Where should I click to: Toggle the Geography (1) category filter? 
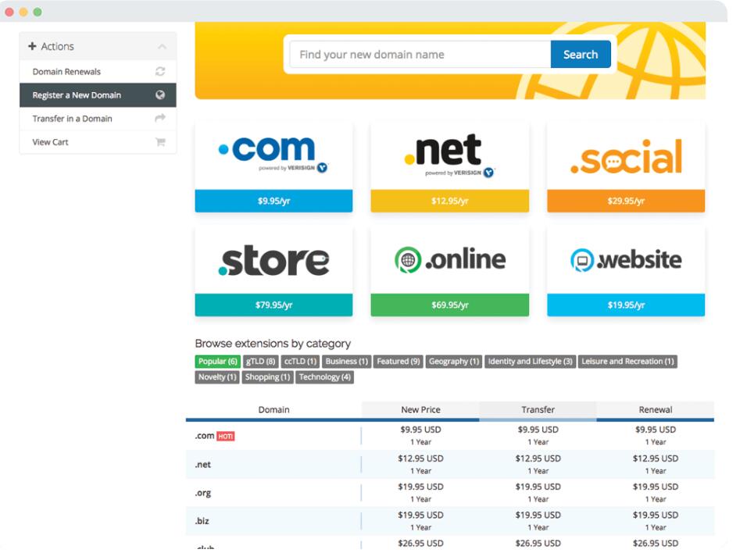coord(454,362)
